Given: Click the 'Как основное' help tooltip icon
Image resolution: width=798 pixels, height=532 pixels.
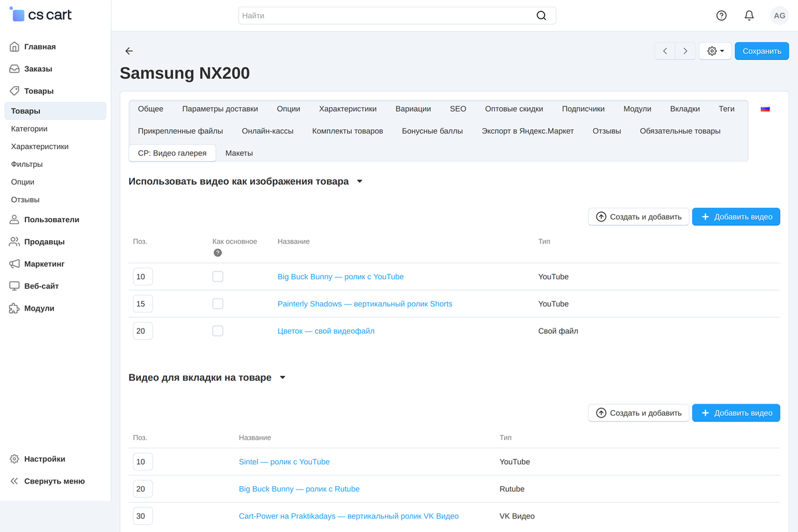Looking at the screenshot, I should point(217,253).
